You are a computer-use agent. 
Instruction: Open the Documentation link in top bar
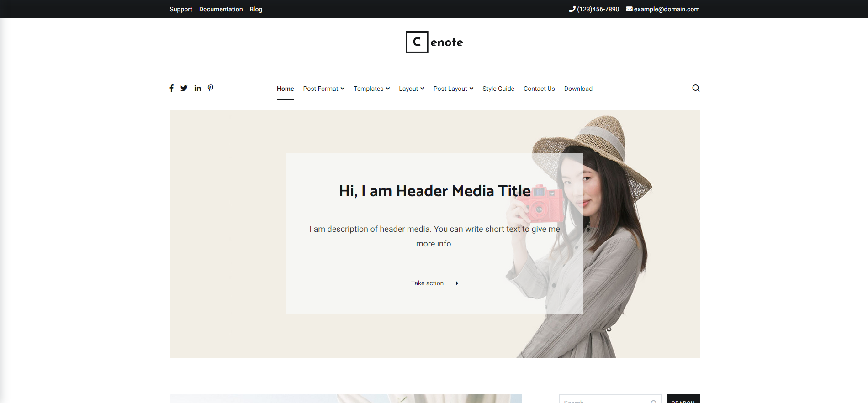221,9
